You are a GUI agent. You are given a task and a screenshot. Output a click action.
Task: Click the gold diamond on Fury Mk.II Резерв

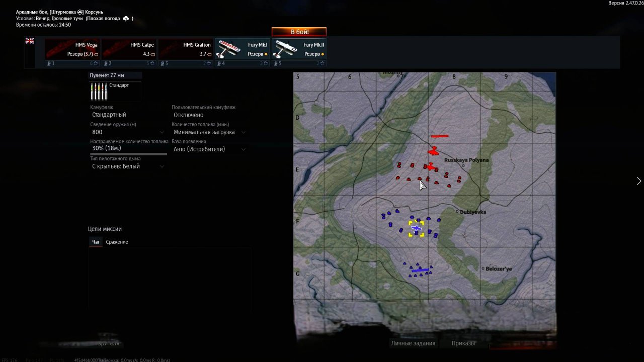323,54
